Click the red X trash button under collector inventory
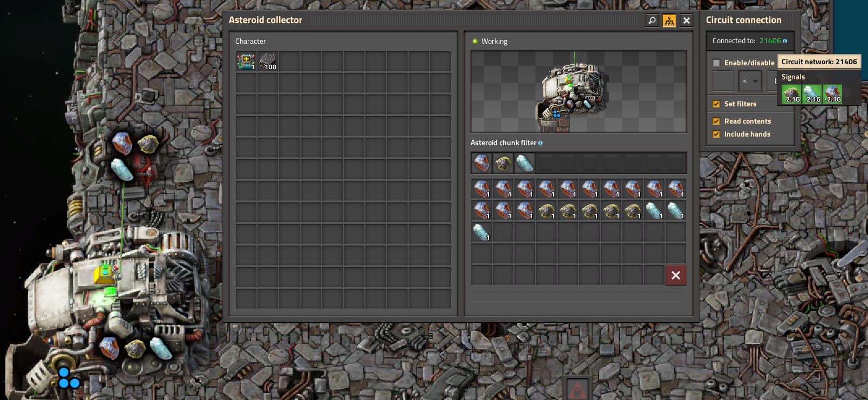 click(x=676, y=275)
